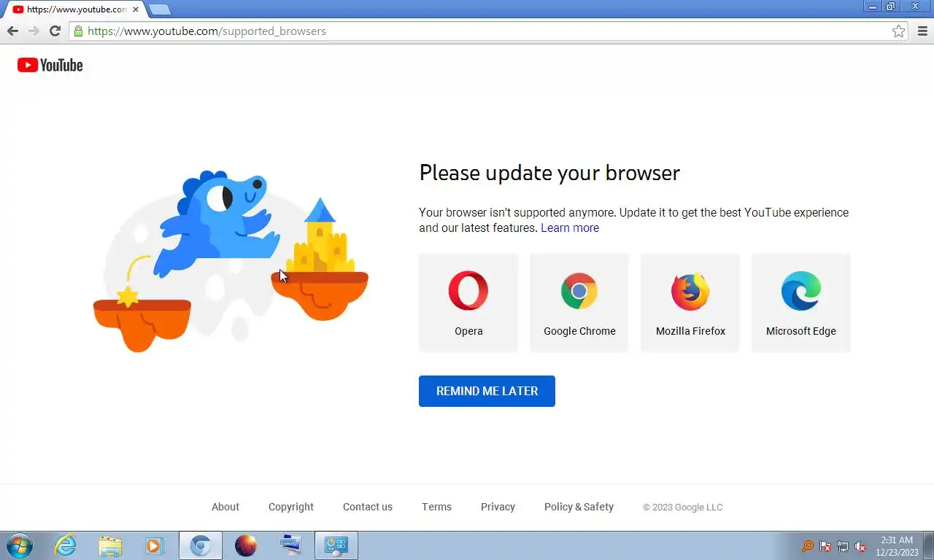Screen dimensions: 934x560
Task: Open the About footer link
Action: [x=225, y=507]
